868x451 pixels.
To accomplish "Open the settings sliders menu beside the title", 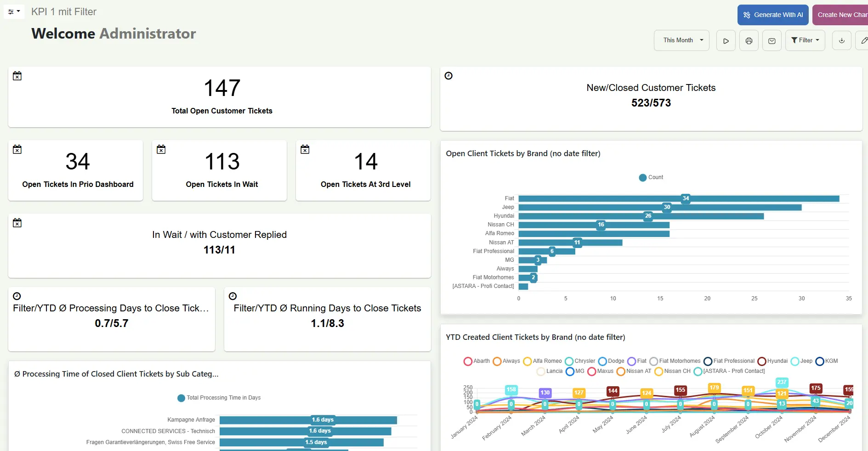I will click(x=14, y=11).
